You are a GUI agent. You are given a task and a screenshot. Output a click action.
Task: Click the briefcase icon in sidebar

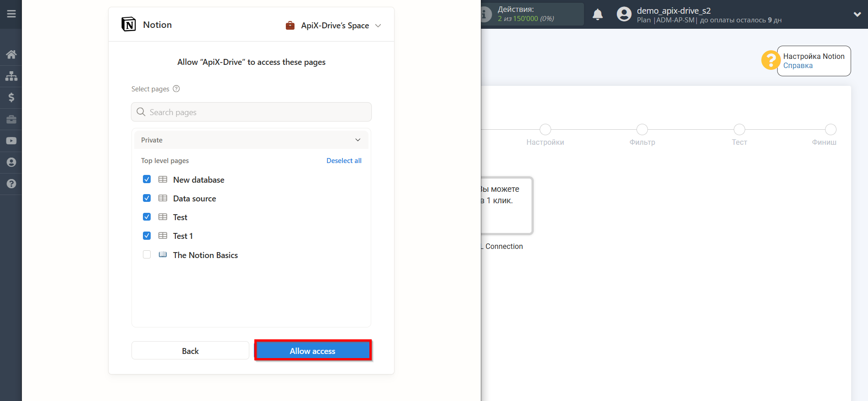[x=11, y=119]
